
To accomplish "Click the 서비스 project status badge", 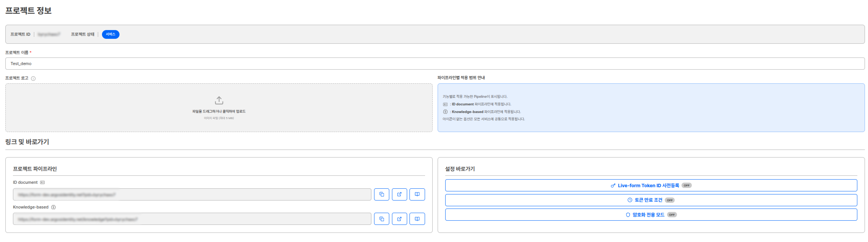I will click(111, 34).
